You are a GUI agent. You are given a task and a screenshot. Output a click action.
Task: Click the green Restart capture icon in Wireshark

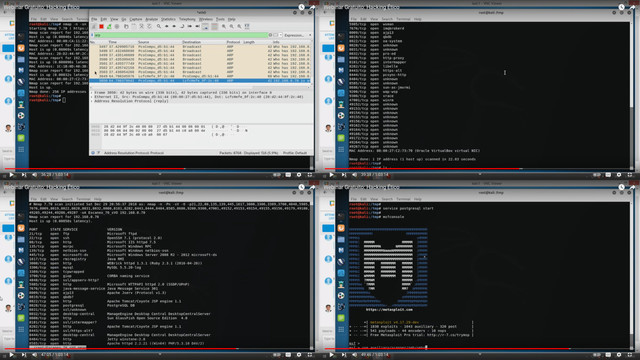pyautogui.click(x=109, y=26)
